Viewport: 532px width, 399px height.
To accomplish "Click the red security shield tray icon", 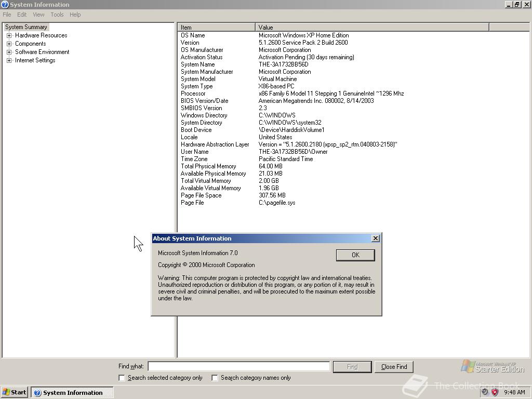I will pos(495,392).
